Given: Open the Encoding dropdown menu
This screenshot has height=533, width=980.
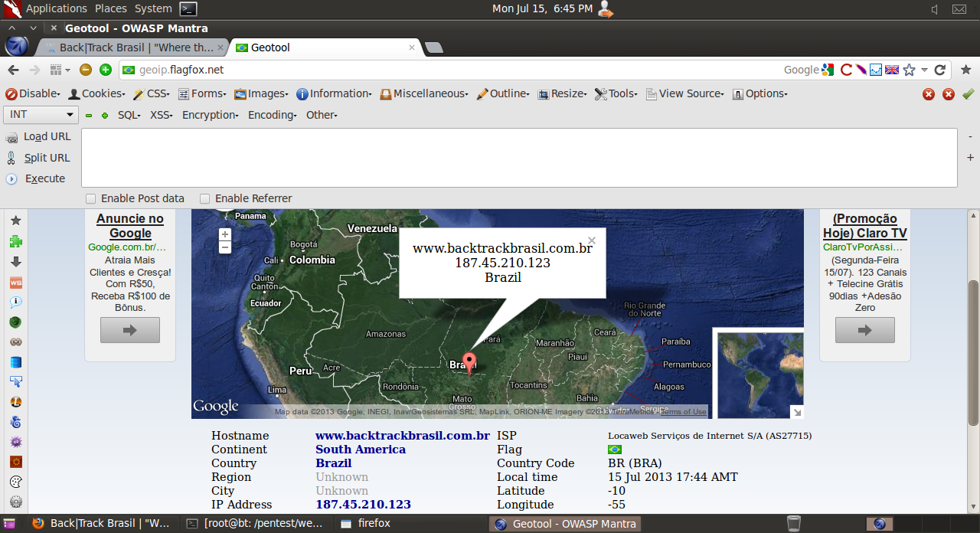Looking at the screenshot, I should pyautogui.click(x=273, y=115).
